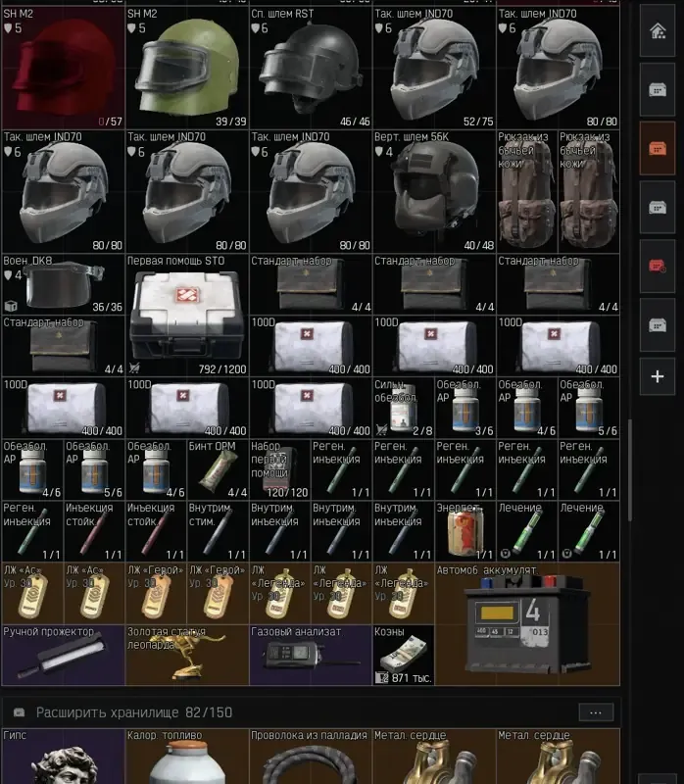Pick the Калор. топливо canister
Screen dimensions: 684x784
pos(187,756)
